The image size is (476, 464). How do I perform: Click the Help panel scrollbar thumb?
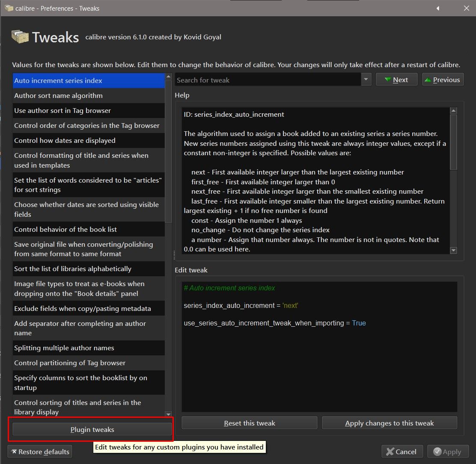[x=453, y=142]
